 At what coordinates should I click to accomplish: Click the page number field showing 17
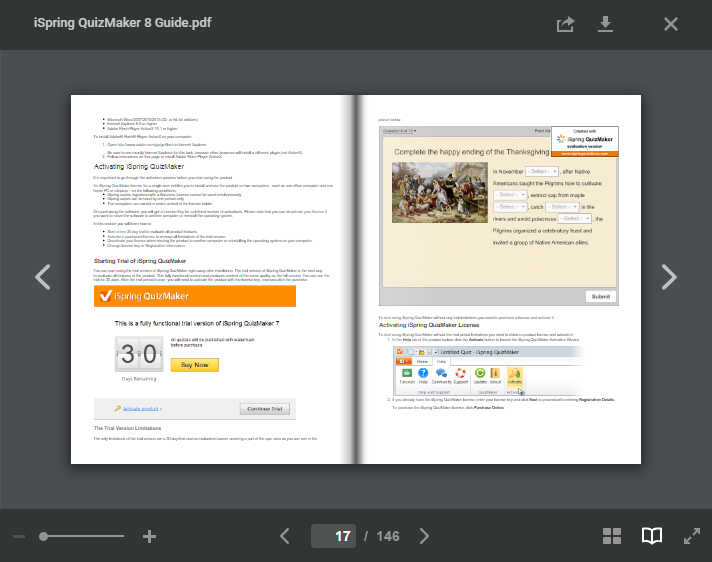coord(333,536)
